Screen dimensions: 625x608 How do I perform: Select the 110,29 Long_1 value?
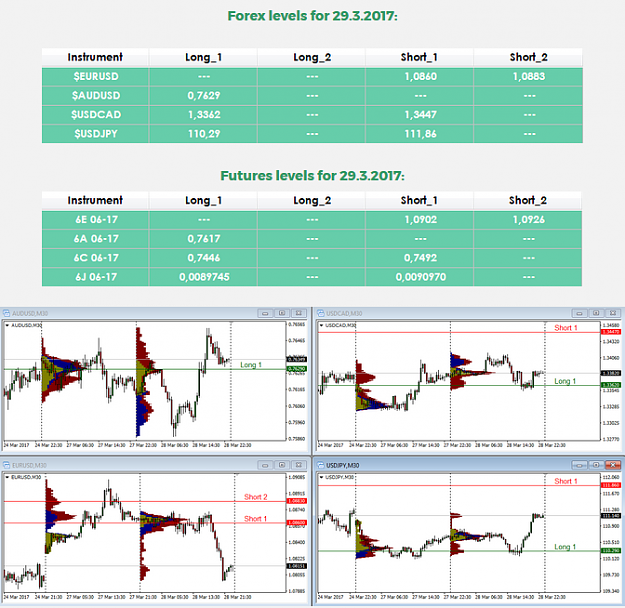pyautogui.click(x=204, y=134)
